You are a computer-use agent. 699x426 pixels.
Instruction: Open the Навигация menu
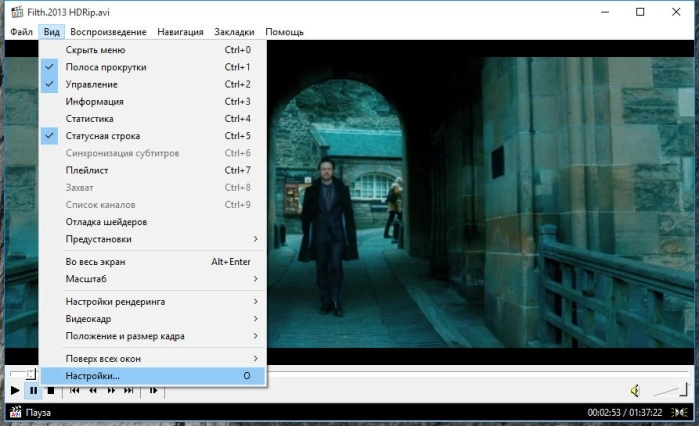point(180,32)
